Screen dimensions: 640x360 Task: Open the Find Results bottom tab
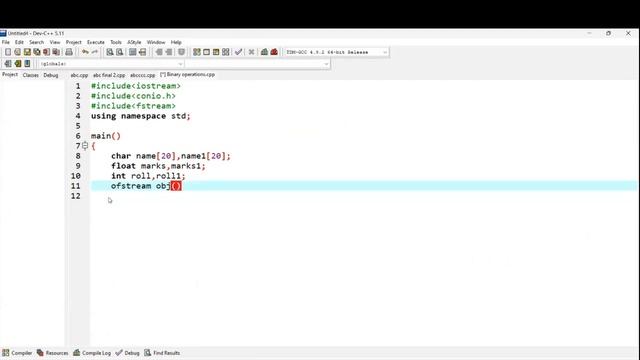click(x=162, y=353)
